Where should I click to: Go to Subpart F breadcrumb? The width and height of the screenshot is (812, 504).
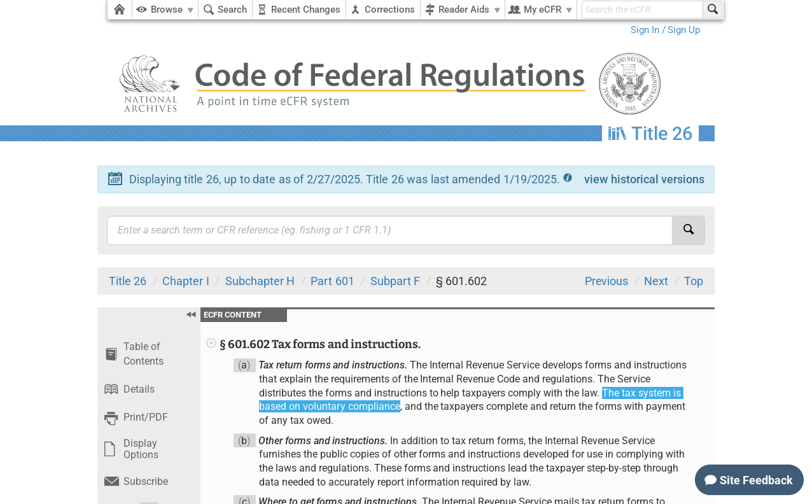[x=395, y=281]
